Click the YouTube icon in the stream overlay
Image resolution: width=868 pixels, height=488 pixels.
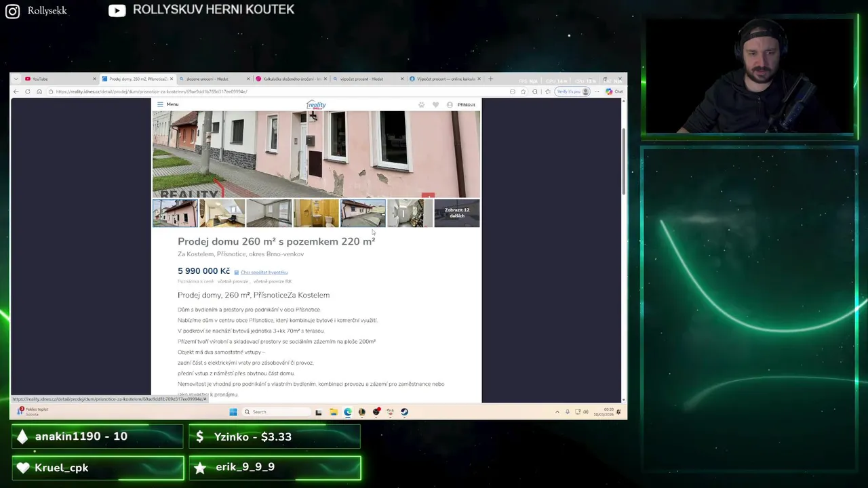tap(117, 11)
